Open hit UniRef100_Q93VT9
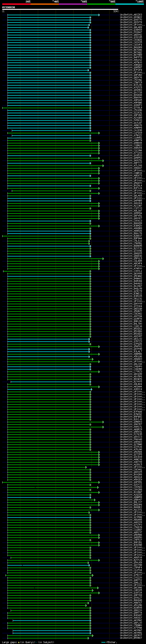146x644 pixels. pos(131,22)
